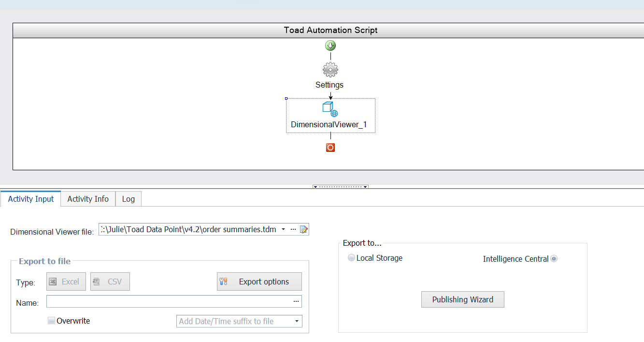The width and height of the screenshot is (644, 342).
Task: Click the green start node icon
Action: 330,46
